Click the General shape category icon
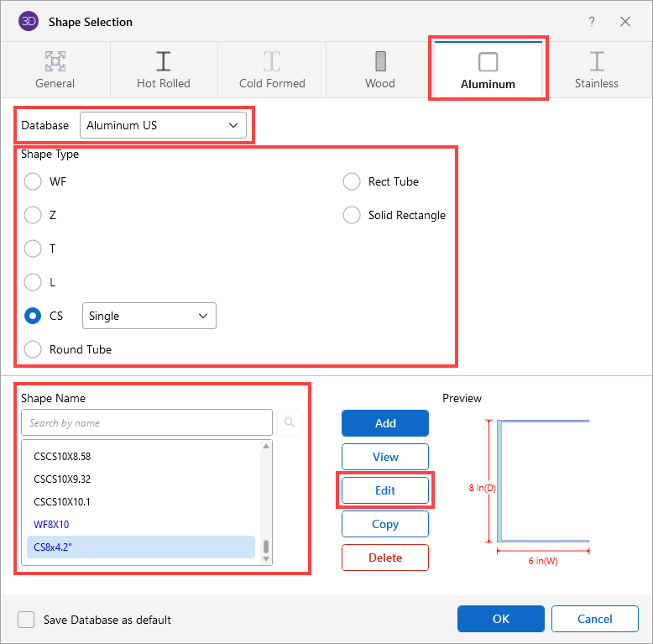This screenshot has width=653, height=644. pyautogui.click(x=55, y=61)
